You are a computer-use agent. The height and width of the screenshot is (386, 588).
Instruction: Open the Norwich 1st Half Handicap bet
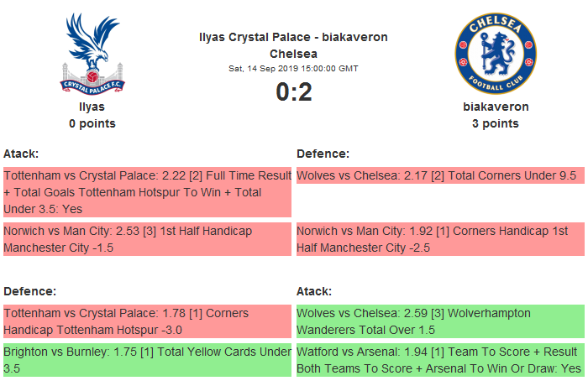coord(147,239)
